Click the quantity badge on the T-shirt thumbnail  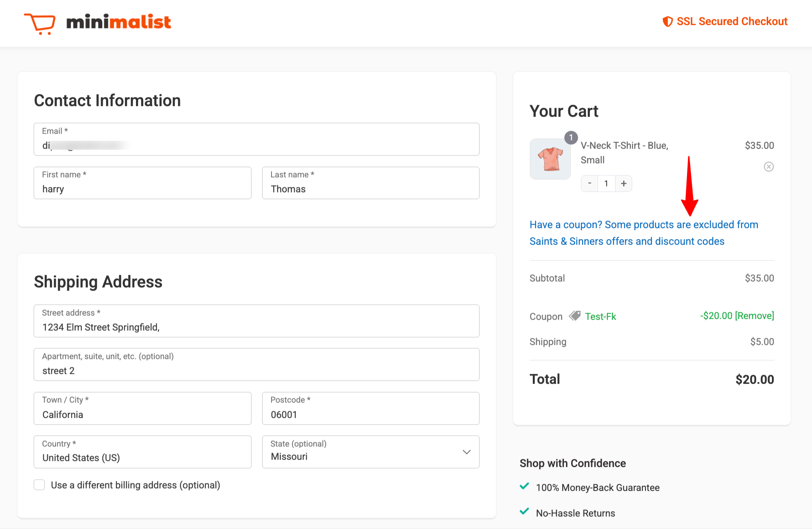571,137
